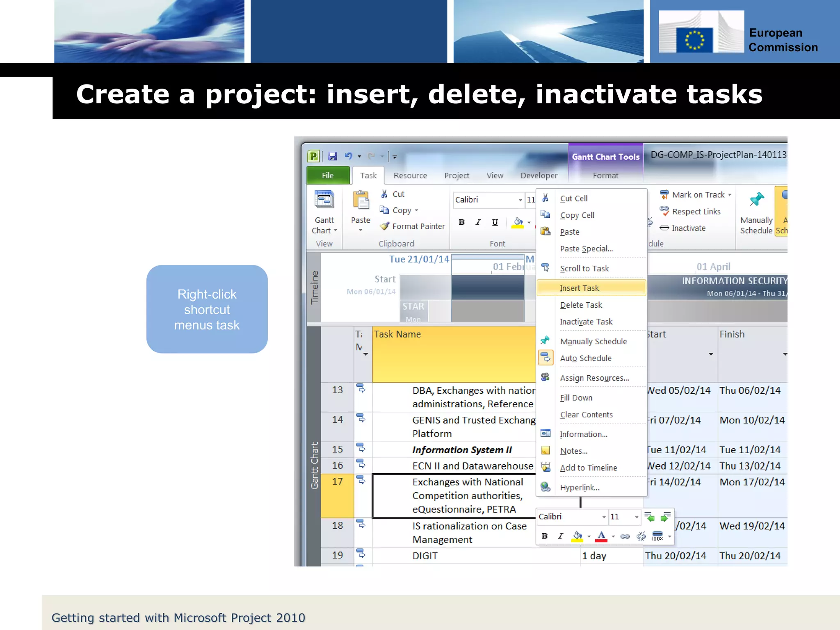Open Notes from context menu
Image resolution: width=840 pixels, height=630 pixels.
click(x=591, y=451)
